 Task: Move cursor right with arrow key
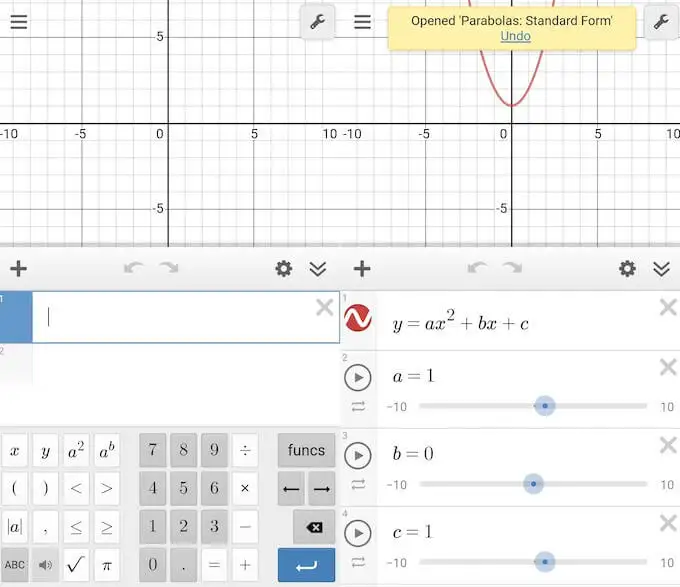(x=322, y=489)
